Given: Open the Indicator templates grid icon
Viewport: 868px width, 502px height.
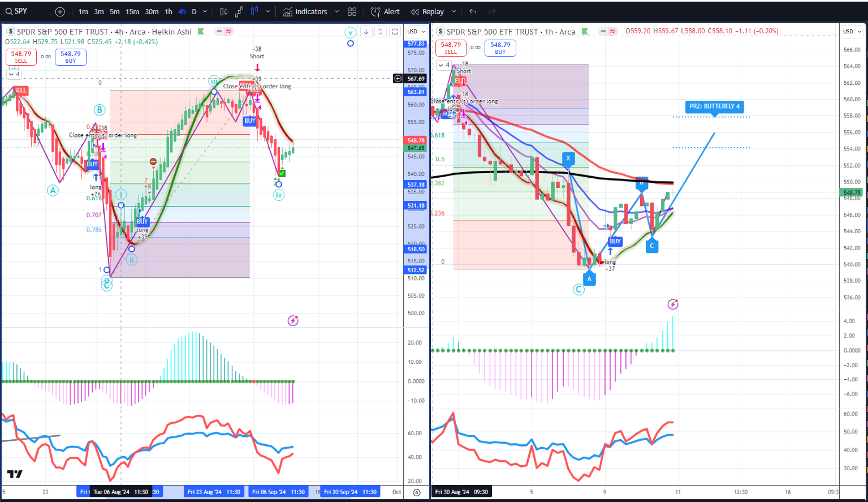Looking at the screenshot, I should [352, 11].
